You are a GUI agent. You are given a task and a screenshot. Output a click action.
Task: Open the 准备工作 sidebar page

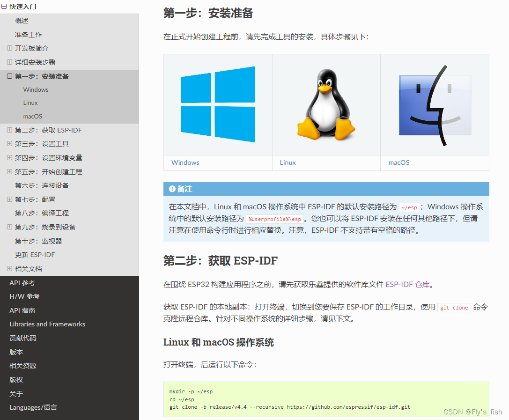28,34
